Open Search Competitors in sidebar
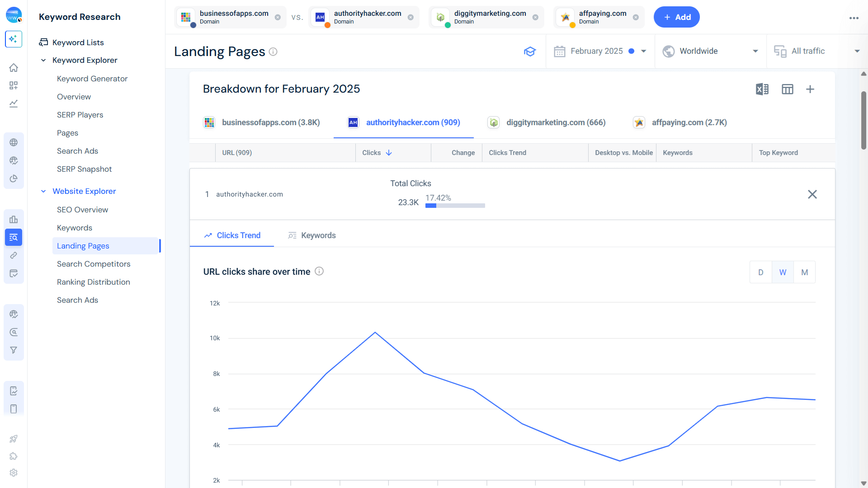 pyautogui.click(x=94, y=264)
